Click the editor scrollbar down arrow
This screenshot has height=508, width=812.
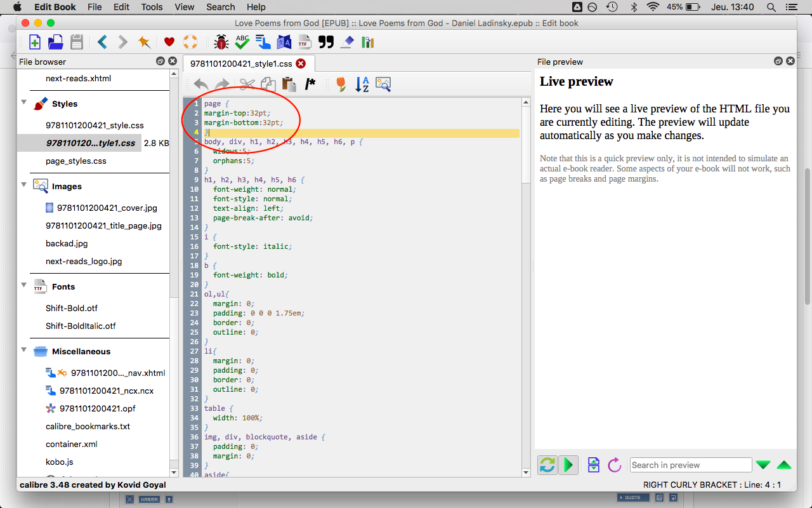pos(526,472)
